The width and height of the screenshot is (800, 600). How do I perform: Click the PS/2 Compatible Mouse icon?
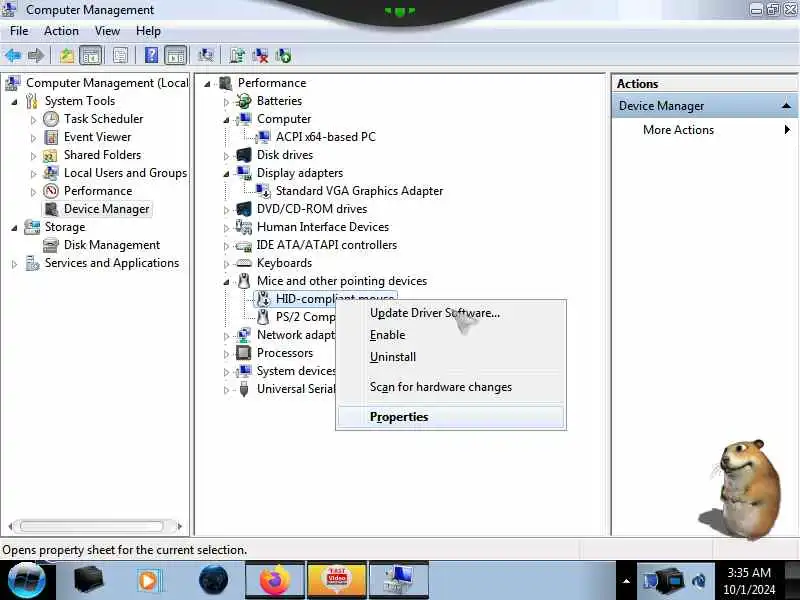point(263,317)
